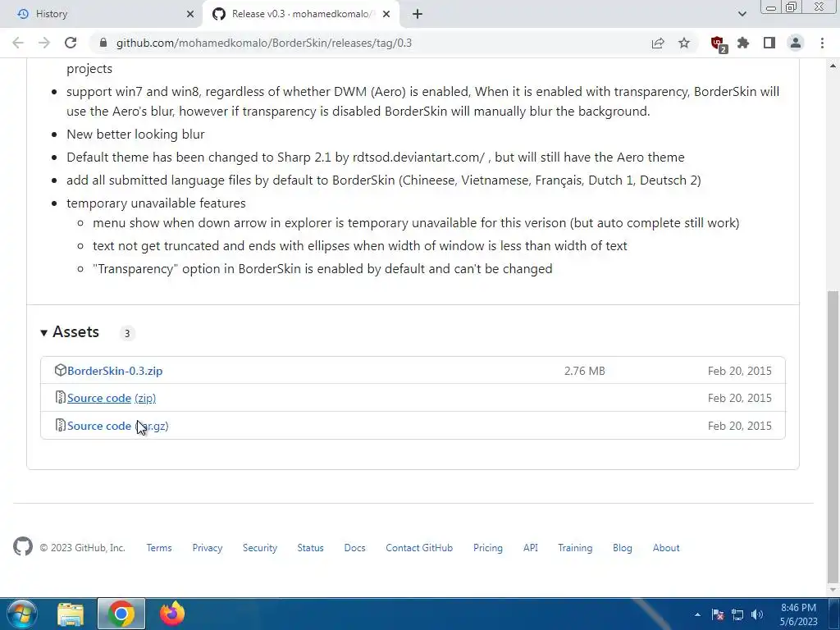Screen dimensions: 840x630
Task: Toggle Chrome side panel
Action: click(769, 43)
